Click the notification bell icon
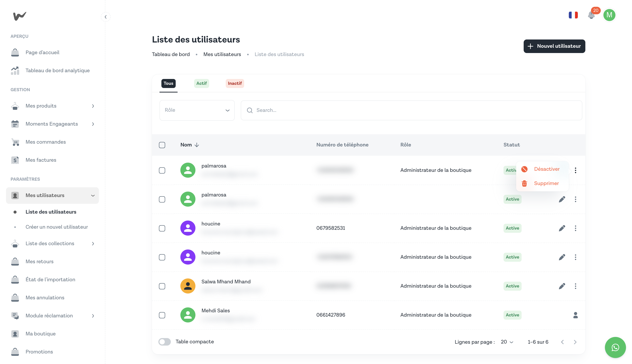The width and height of the screenshot is (632, 364). [x=591, y=15]
